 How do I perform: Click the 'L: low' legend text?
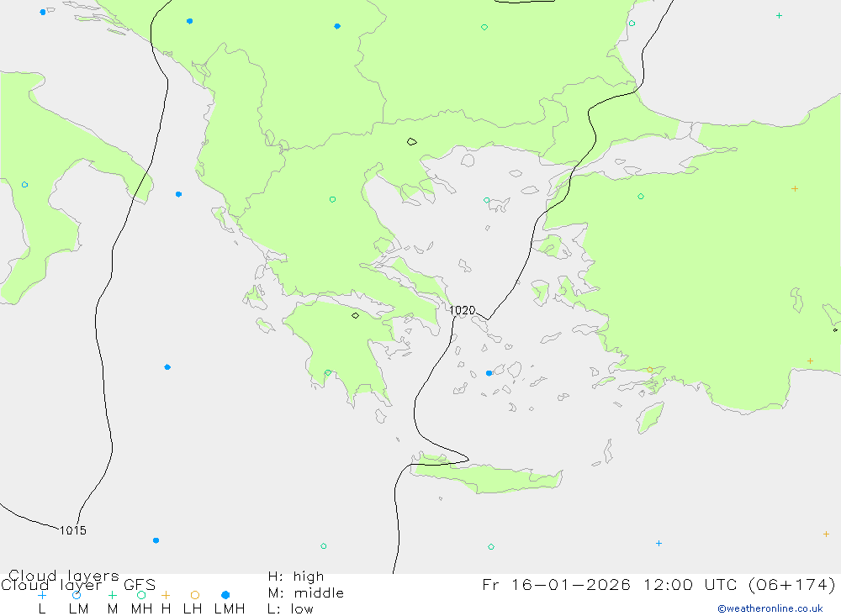[x=290, y=609]
